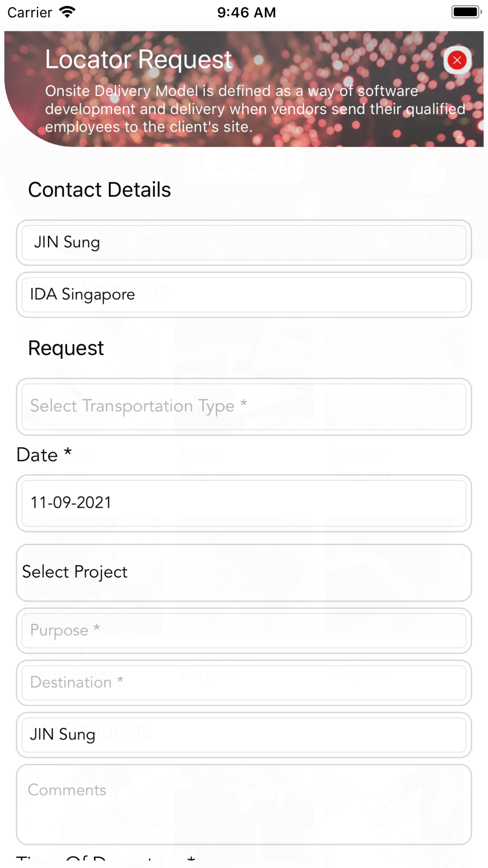Image resolution: width=488 pixels, height=868 pixels.
Task: Tap the JIN Sung field below Destination
Action: pyautogui.click(x=244, y=735)
